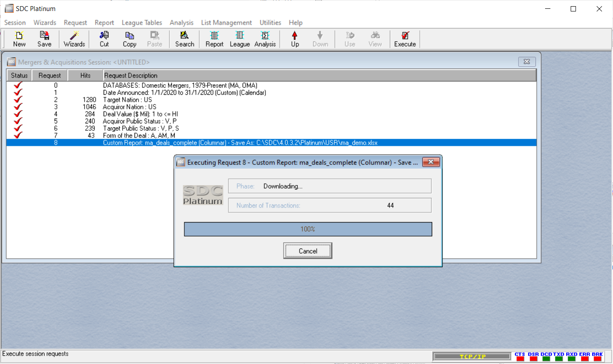Click the Phase Downloading field
613x364 pixels.
[329, 186]
